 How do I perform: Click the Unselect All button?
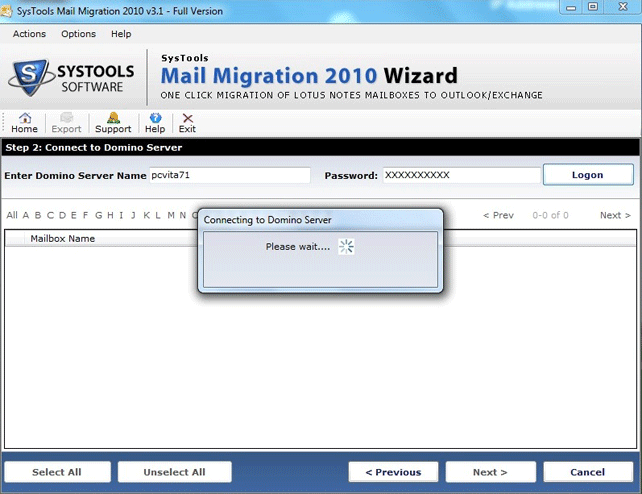point(174,472)
